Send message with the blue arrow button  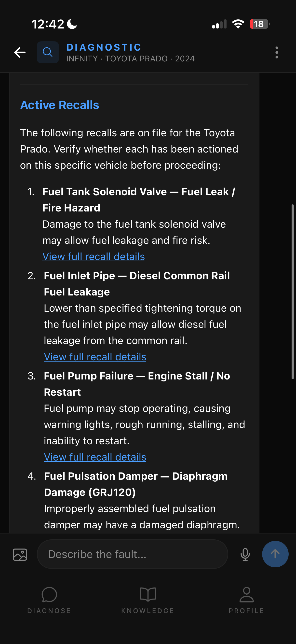click(275, 554)
